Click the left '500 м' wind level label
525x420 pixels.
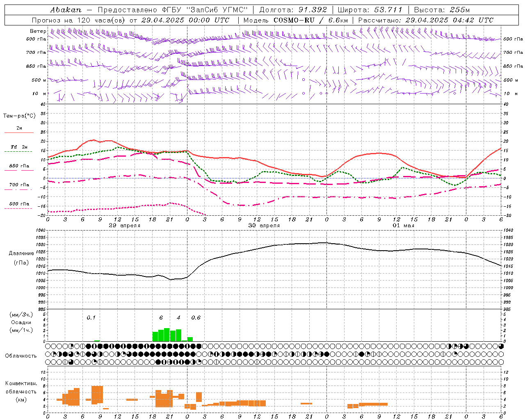pyautogui.click(x=39, y=80)
